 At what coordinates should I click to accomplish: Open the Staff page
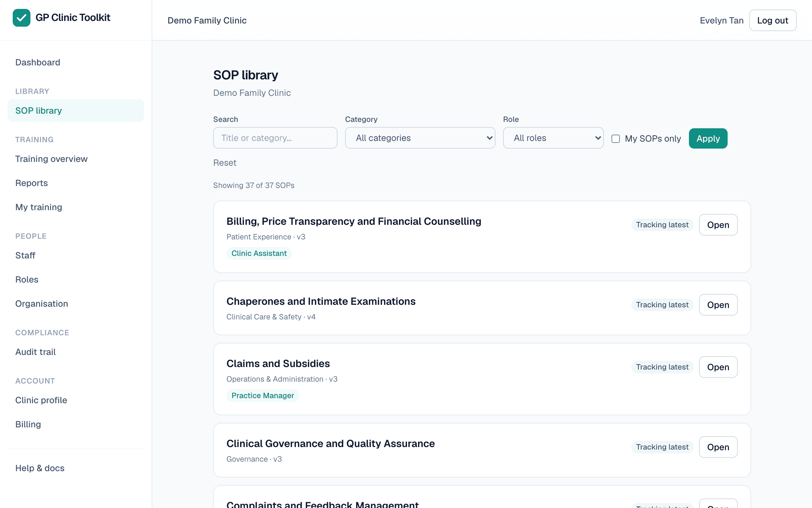coord(76,255)
